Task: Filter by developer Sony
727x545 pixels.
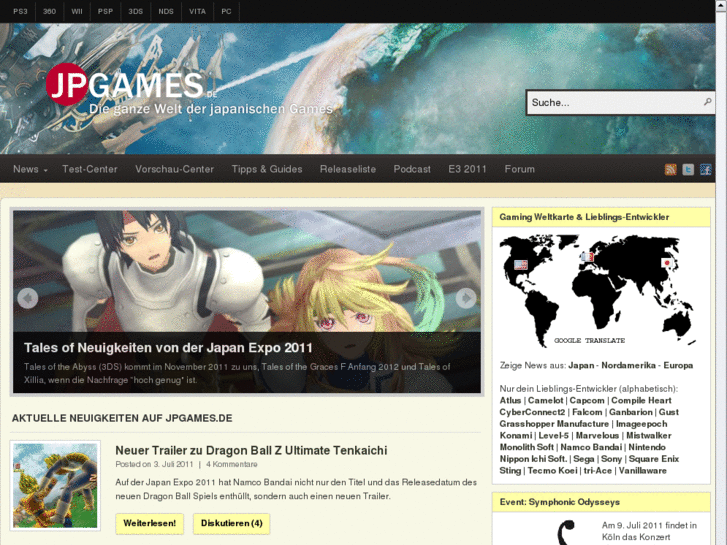Action: pos(611,459)
